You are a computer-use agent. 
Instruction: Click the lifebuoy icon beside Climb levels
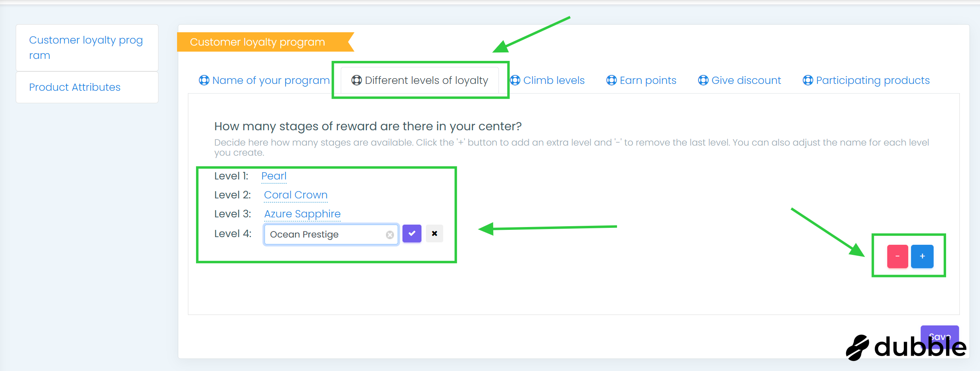pyautogui.click(x=515, y=80)
